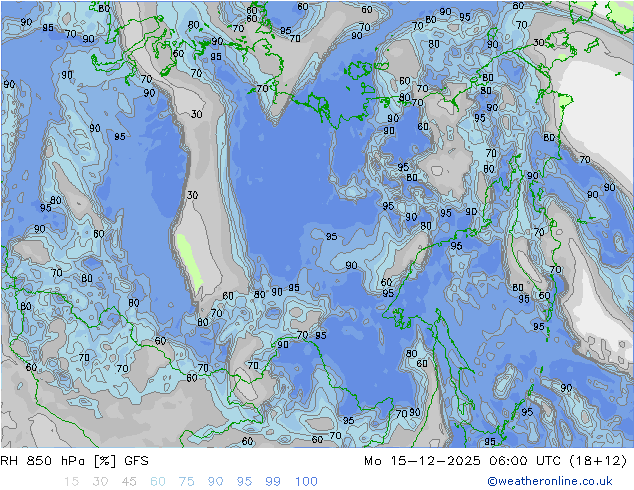Click the legend scale value "95"
634x490 pixels.
pos(244,482)
